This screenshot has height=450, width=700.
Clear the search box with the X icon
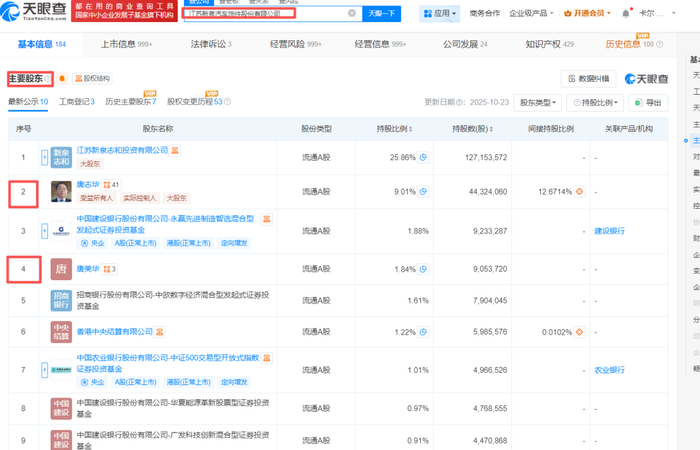click(351, 13)
